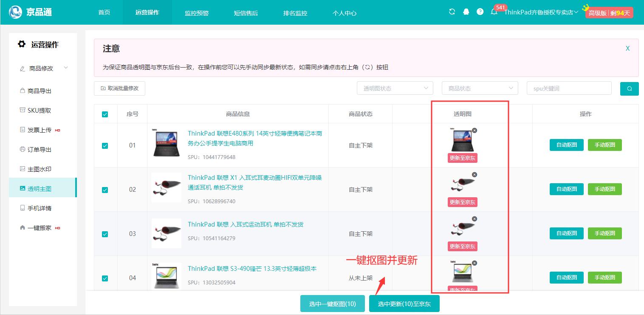This screenshot has width=644, height=315.
Task: Click the teal search magnifier button
Action: pyautogui.click(x=629, y=88)
